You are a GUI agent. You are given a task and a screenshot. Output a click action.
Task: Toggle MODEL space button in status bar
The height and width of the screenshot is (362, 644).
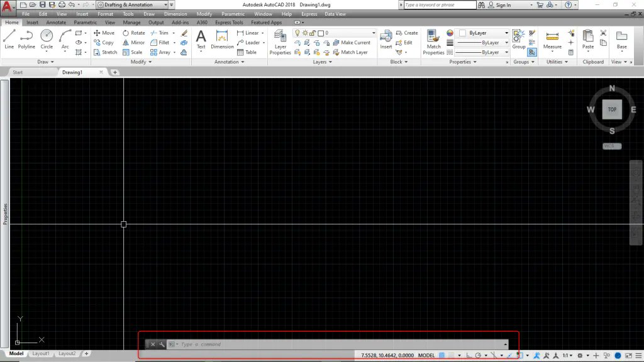point(426,356)
